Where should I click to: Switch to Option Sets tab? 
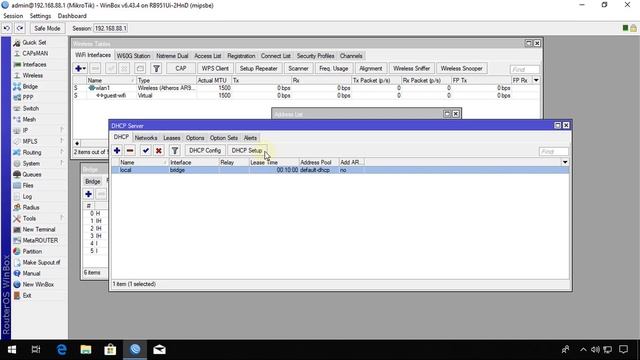tap(224, 138)
